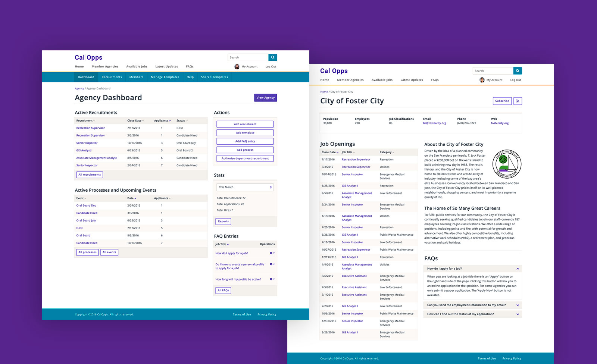
Task: Click the Cal Opps logo in Agency Dashboard window
Action: click(x=88, y=57)
